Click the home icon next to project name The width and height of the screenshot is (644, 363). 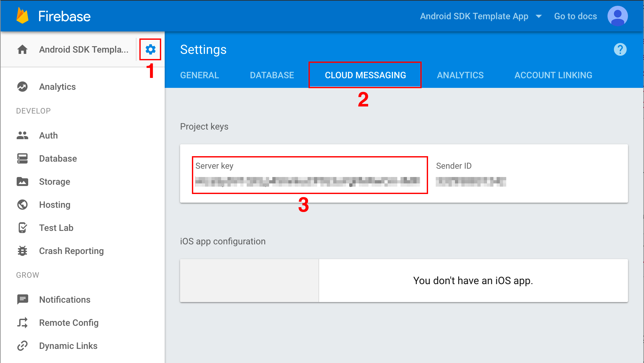22,49
